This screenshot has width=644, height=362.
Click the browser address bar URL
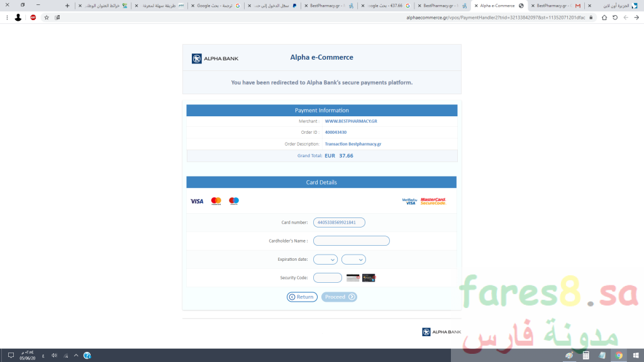pyautogui.click(x=496, y=18)
